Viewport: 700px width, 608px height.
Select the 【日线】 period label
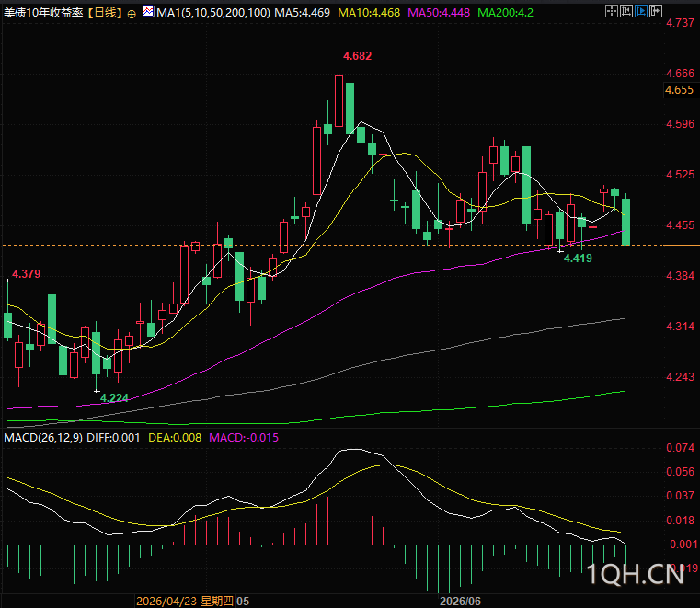[x=105, y=13]
